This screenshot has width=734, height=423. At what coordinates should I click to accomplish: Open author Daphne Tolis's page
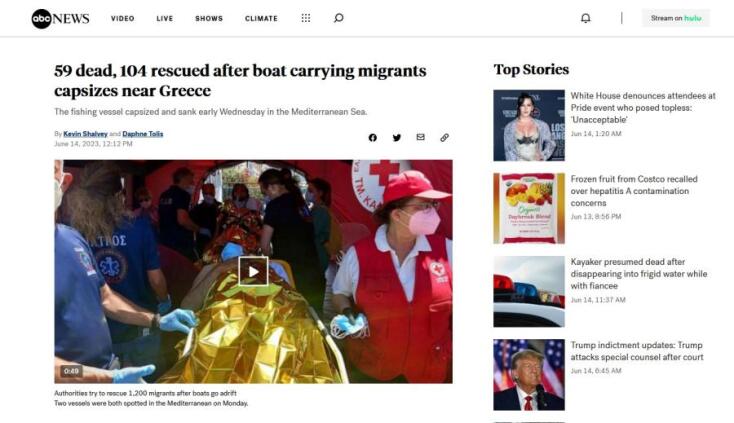click(x=143, y=134)
